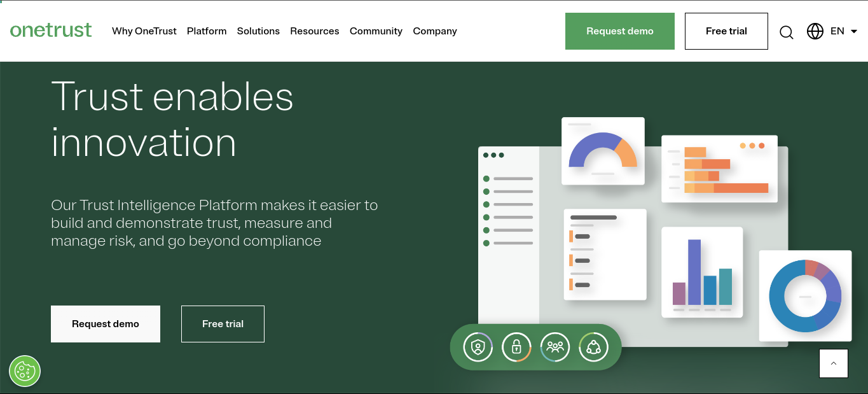Open the Resources menu

315,31
